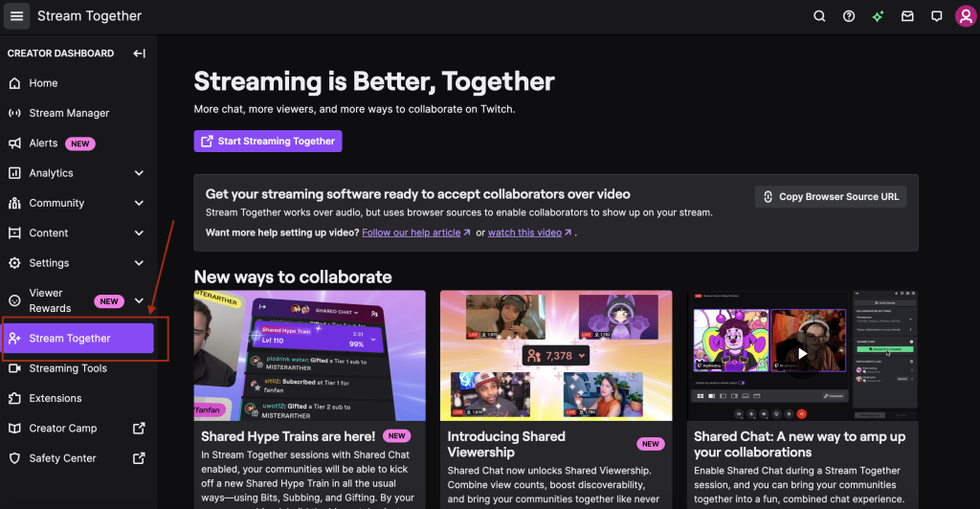Open Creator Camp link in sidebar

coord(77,429)
